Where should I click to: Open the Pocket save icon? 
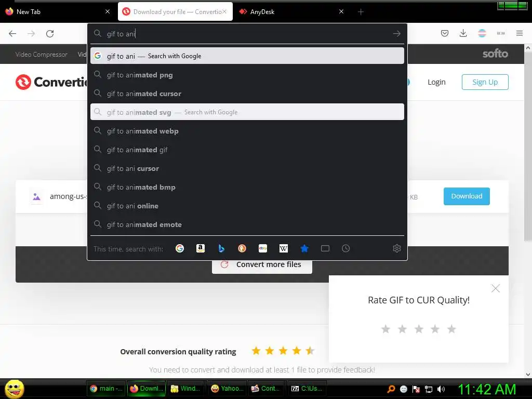tap(445, 33)
